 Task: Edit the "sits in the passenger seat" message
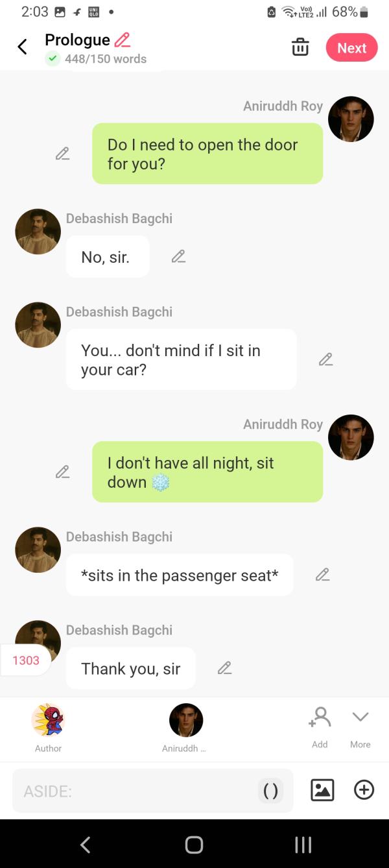click(x=322, y=575)
